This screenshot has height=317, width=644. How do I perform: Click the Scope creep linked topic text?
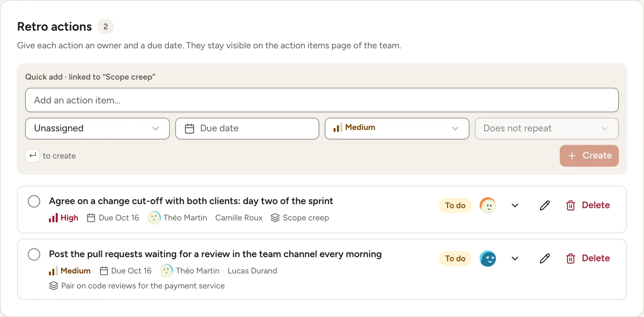(x=306, y=218)
